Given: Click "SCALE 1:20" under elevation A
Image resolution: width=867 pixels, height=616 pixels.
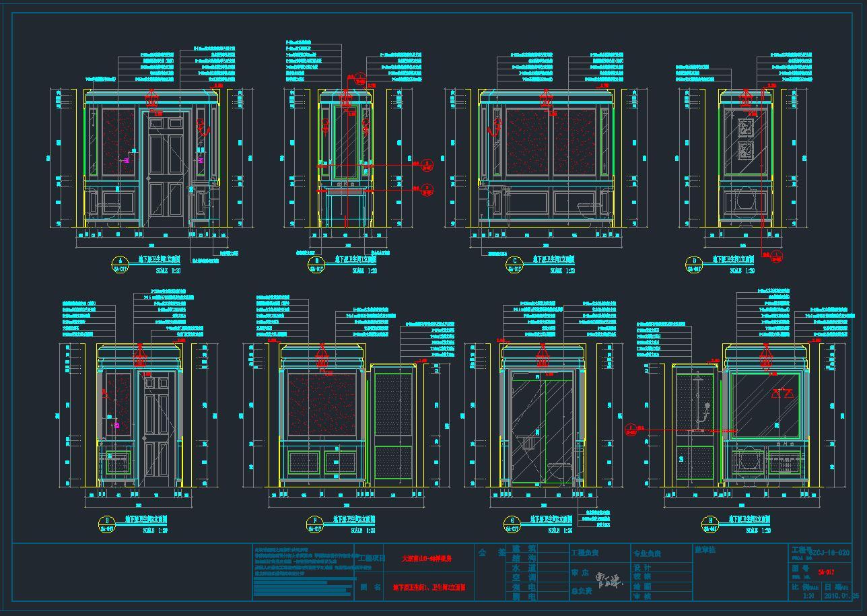Looking at the screenshot, I should [x=168, y=271].
